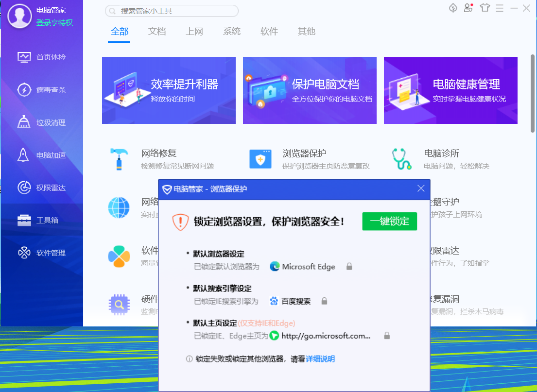The height and width of the screenshot is (392, 537).
Task: Click the 搜索管家小工具 search field
Action: point(172,11)
